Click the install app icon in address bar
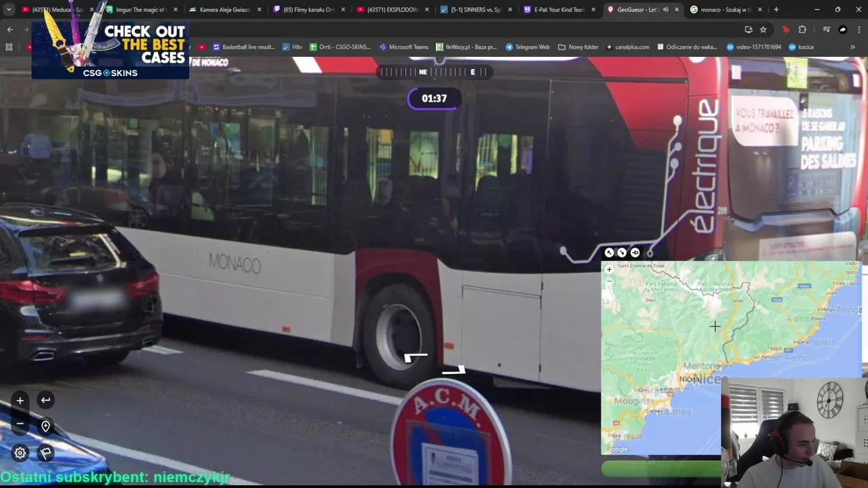Screen dimensions: 868x488 point(748,29)
